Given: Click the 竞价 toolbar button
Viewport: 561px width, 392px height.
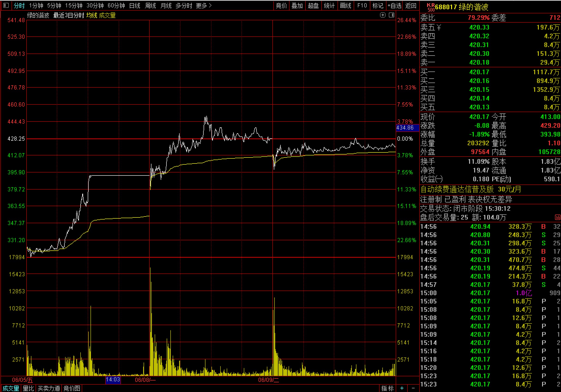Looking at the screenshot, I should pos(281,6).
